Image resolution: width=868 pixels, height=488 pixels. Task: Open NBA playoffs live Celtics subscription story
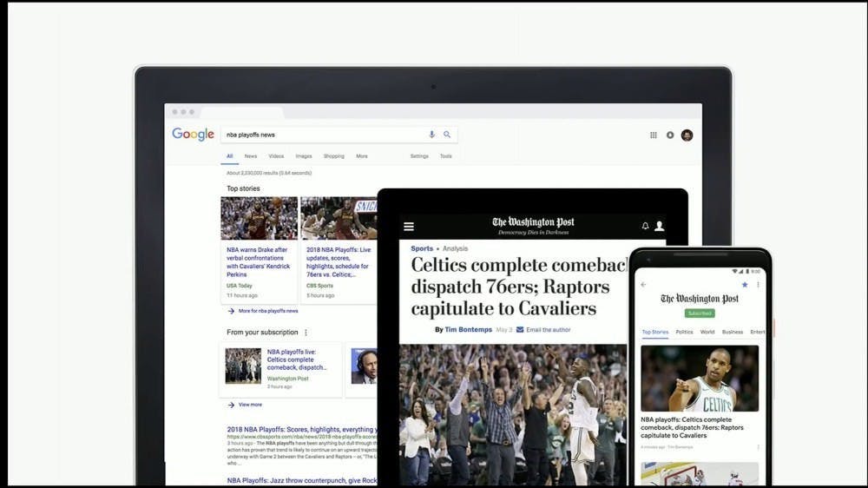(x=297, y=359)
